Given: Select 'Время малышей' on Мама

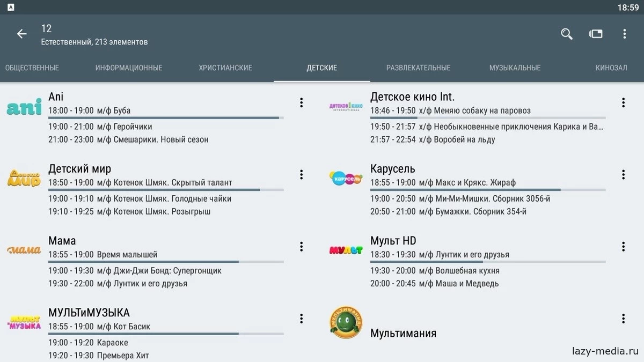Looking at the screenshot, I should coord(127,254).
